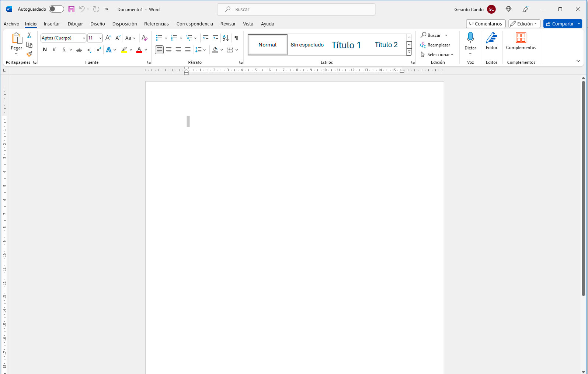Viewport: 588px width, 374px height.
Task: Open the Edición mode button
Action: (x=524, y=24)
